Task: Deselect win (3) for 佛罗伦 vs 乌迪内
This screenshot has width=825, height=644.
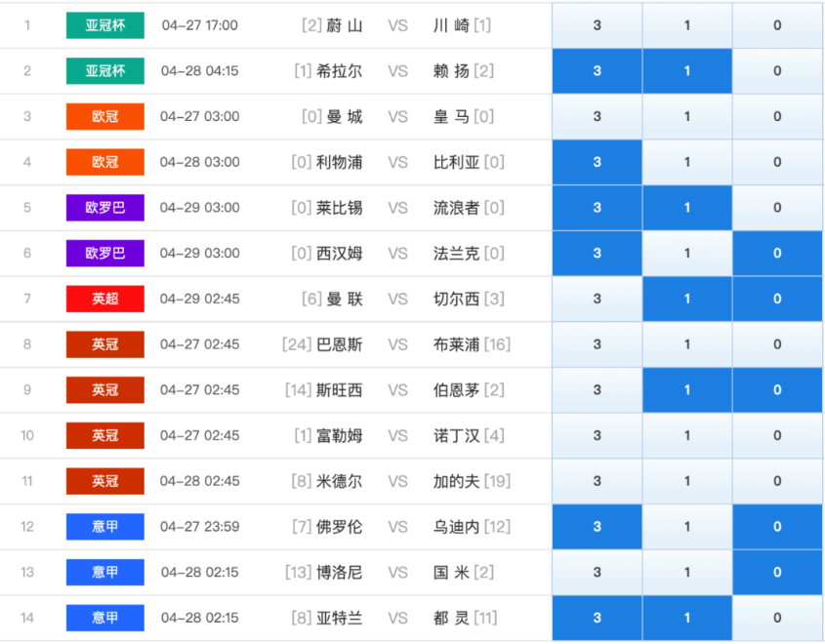Action: click(x=598, y=526)
